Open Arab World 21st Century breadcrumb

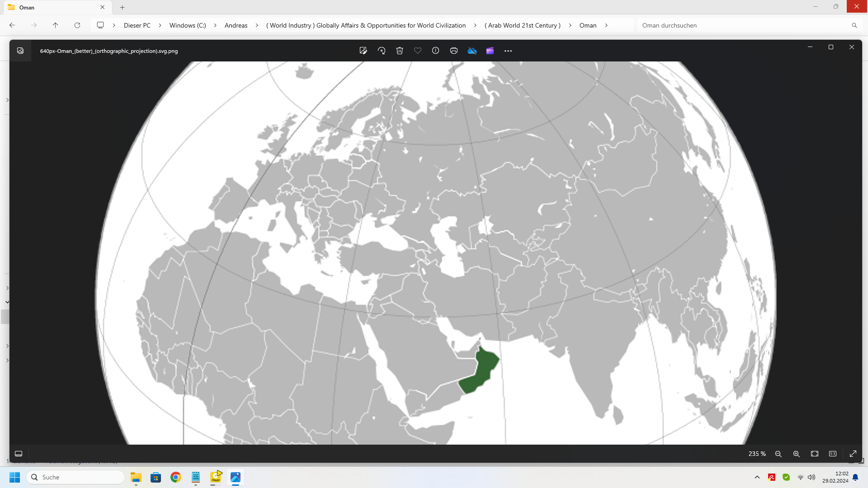pos(523,25)
